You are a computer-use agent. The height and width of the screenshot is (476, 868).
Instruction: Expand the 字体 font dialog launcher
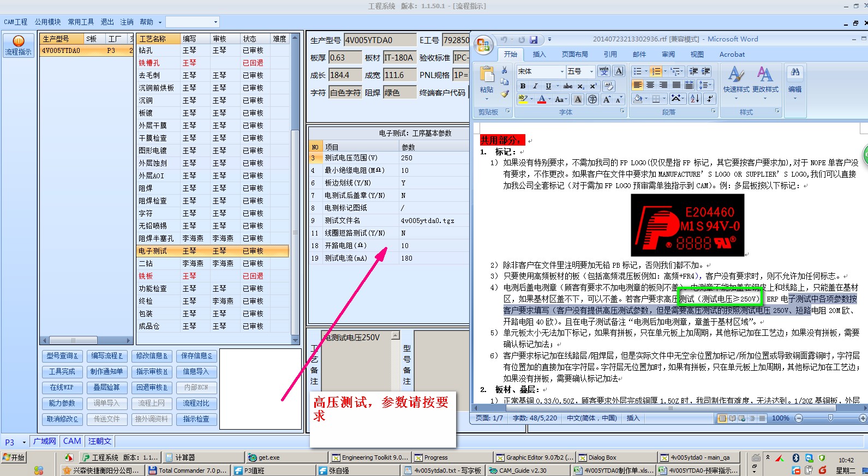tap(622, 111)
